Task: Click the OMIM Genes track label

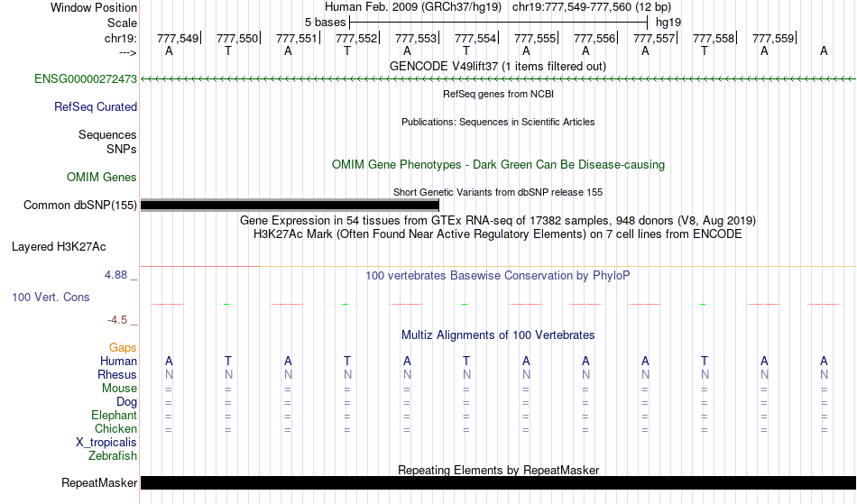Action: click(101, 177)
